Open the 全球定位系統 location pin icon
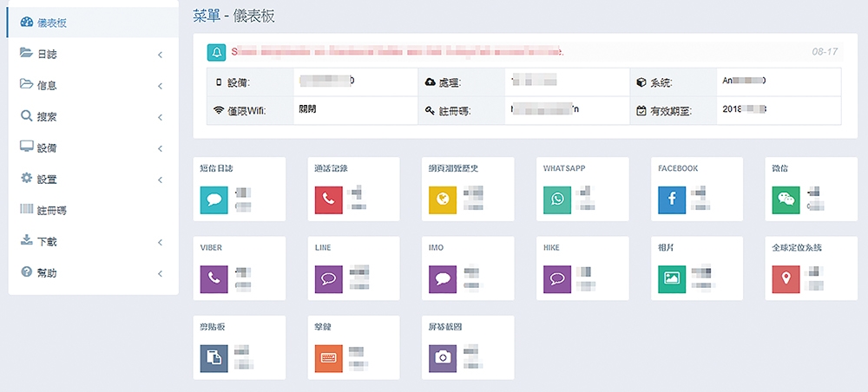868x392 pixels. tap(786, 278)
